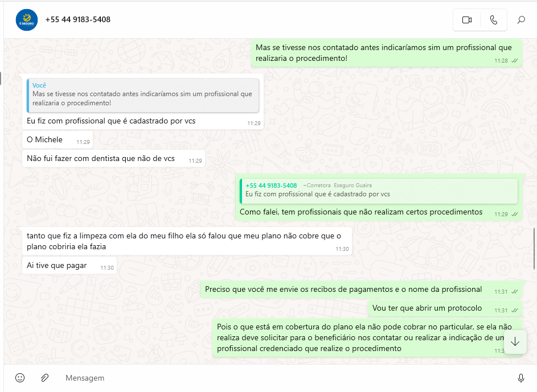The image size is (537, 392).
Task: Record a voice message with microphone
Action: (520, 378)
